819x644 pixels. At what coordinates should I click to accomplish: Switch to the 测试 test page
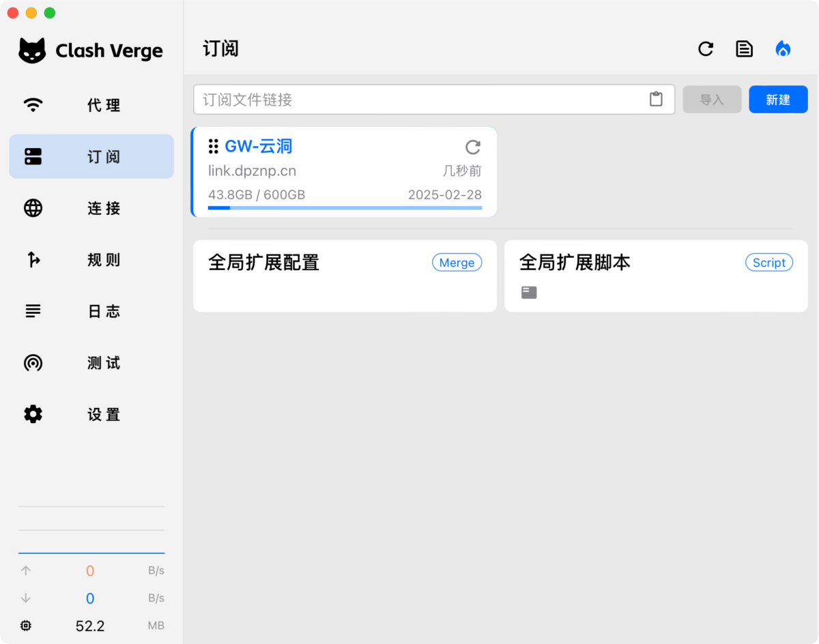91,363
